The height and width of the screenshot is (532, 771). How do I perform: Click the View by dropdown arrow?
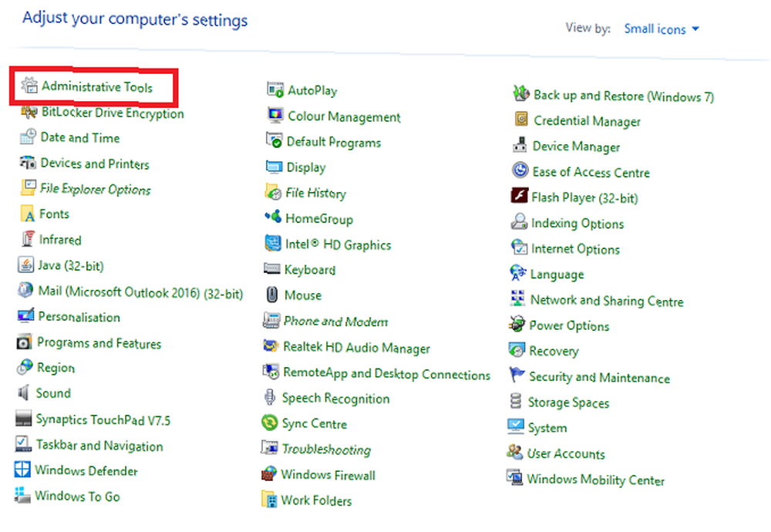pyautogui.click(x=695, y=29)
